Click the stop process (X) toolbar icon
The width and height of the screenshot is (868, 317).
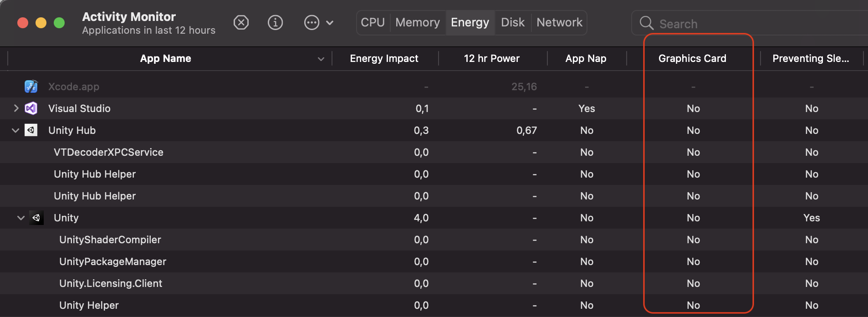pos(241,22)
